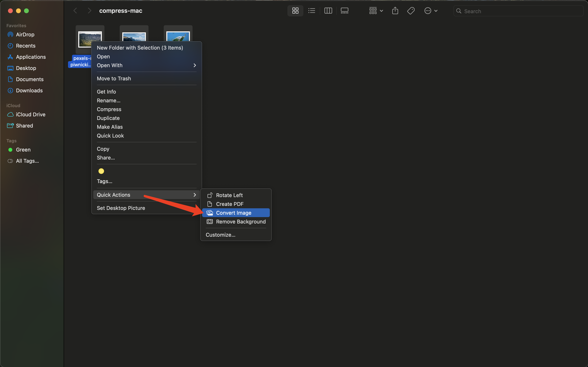
Task: Choose Customize... in the Quick Actions submenu
Action: pyautogui.click(x=220, y=234)
